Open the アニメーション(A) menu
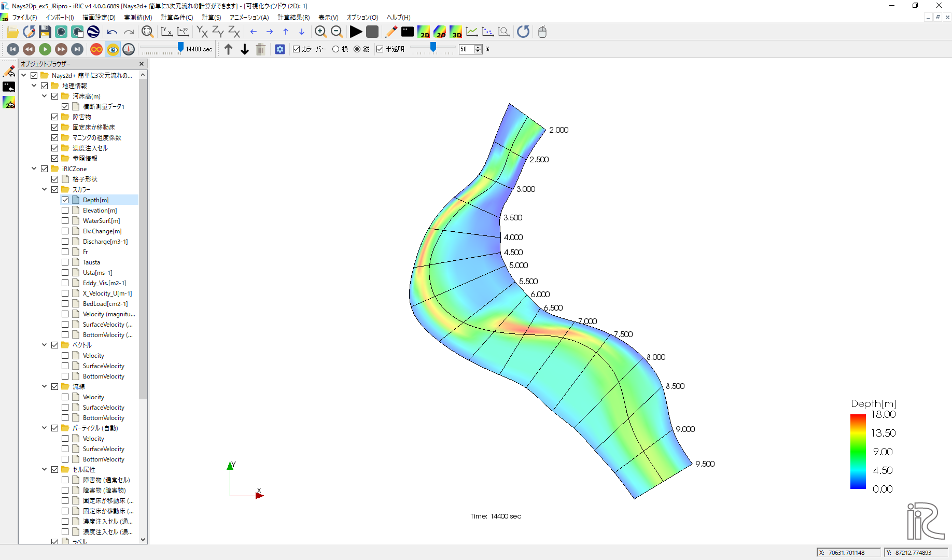Screen dimensions: 952x560 249,18
